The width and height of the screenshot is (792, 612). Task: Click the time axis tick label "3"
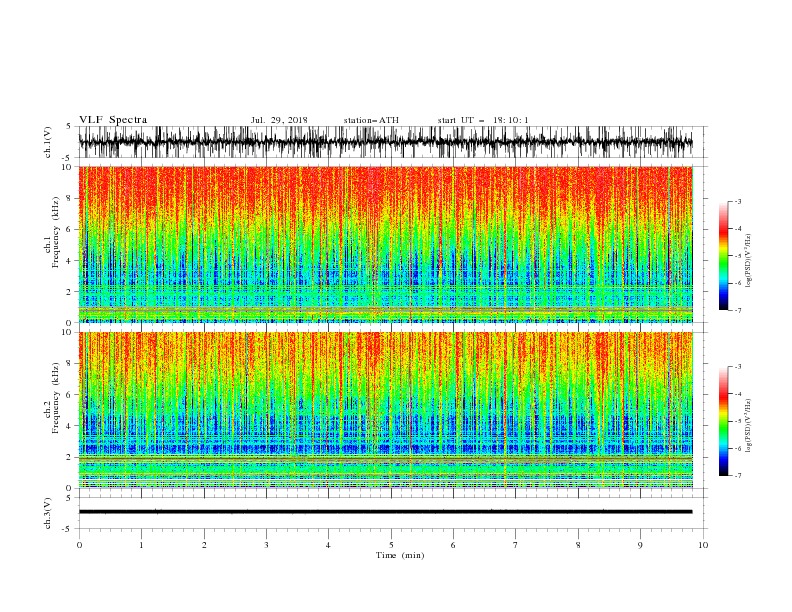[x=266, y=545]
